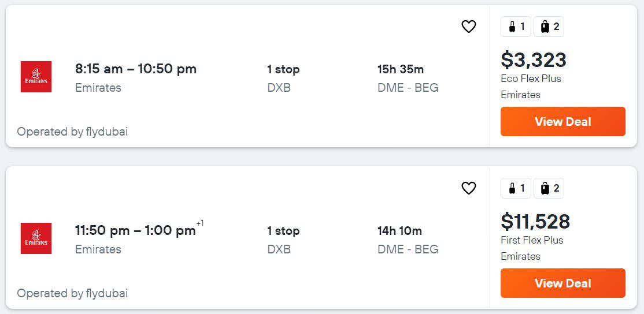Click Emirates logo on the 8:15 am flight
644x314 pixels.
36,77
